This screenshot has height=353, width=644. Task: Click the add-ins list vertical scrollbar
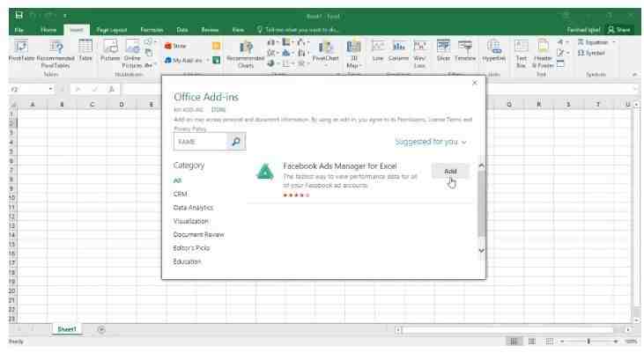tap(481, 203)
